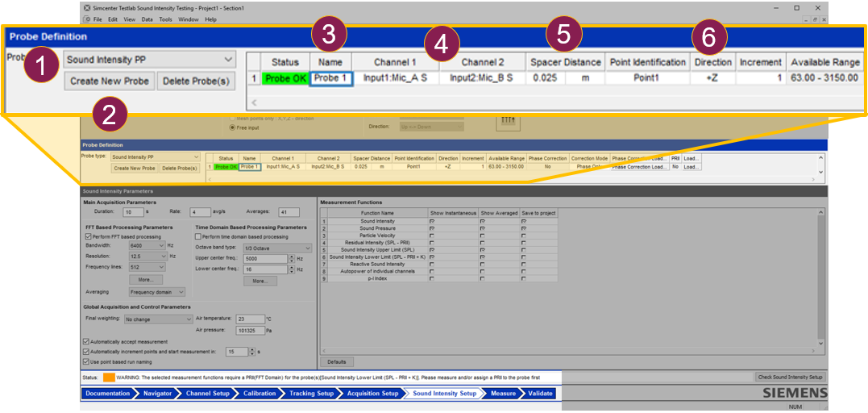Click Create New Probe in enlarged callout
This screenshot has height=413, width=868.
(110, 81)
